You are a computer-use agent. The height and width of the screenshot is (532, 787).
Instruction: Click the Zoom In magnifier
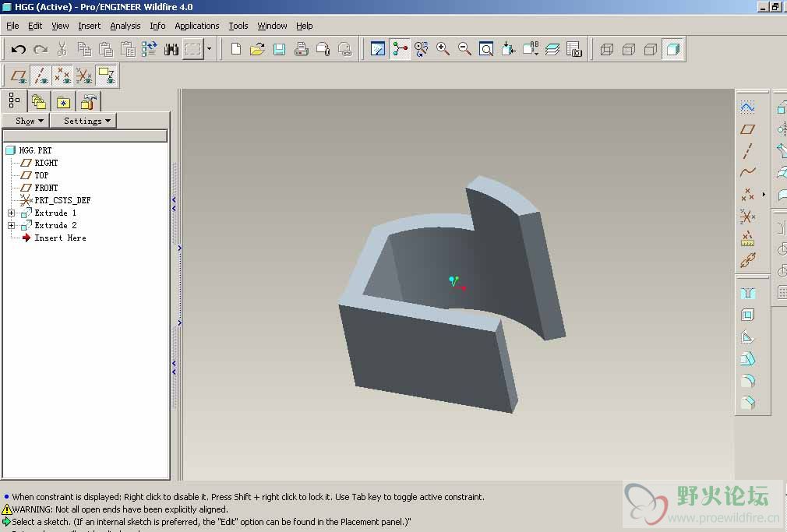pos(443,49)
